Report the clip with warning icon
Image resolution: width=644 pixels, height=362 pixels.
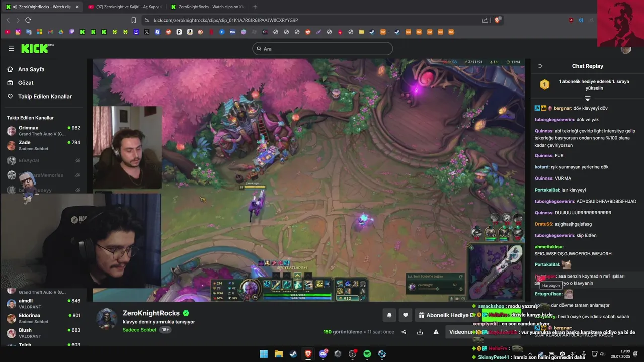(436, 332)
